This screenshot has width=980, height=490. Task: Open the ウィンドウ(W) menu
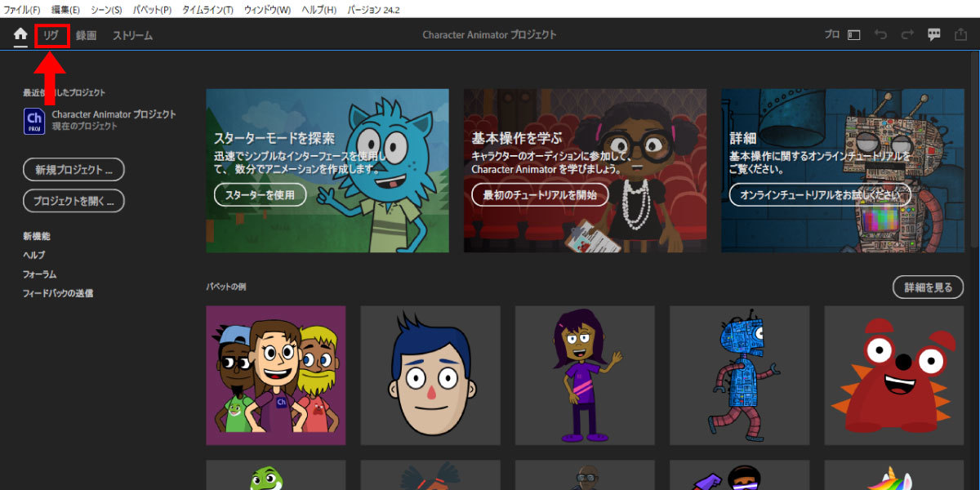(x=266, y=9)
